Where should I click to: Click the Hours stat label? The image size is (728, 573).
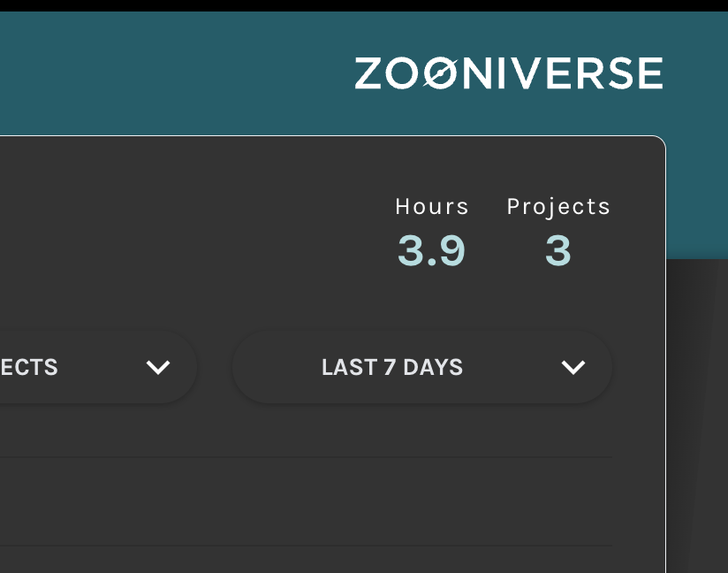432,207
